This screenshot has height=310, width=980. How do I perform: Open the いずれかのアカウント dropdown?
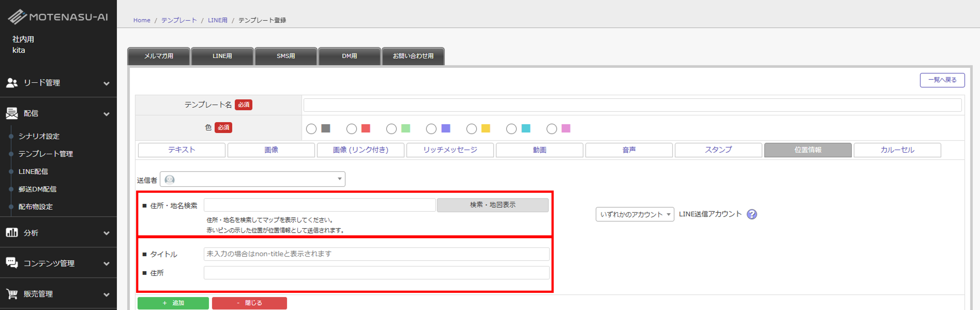[x=635, y=214]
